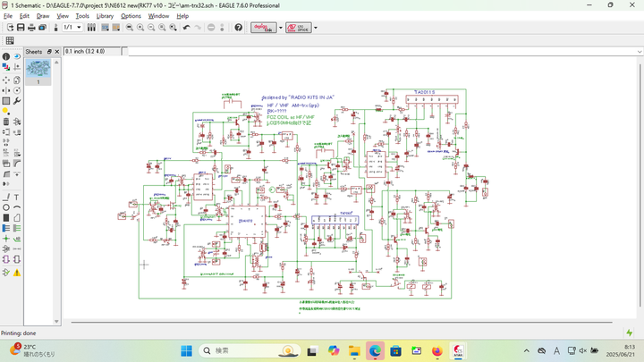This screenshot has height=362, width=644.
Task: Click the Print icon in the toolbar
Action: (31, 28)
